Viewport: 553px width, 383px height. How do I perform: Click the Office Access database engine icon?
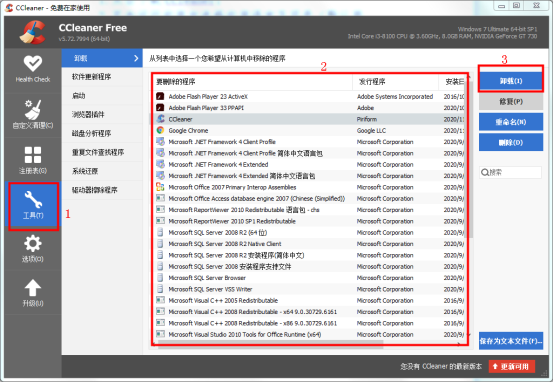pyautogui.click(x=160, y=198)
